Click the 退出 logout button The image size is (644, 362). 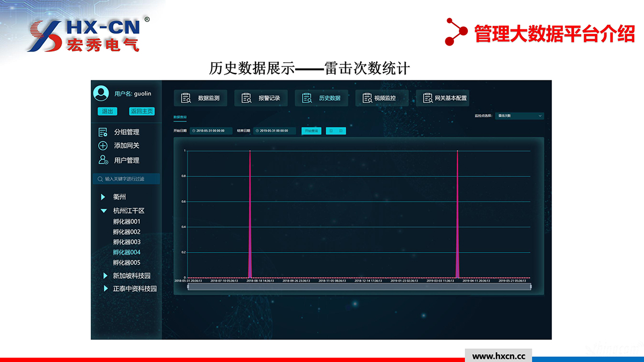pyautogui.click(x=107, y=112)
